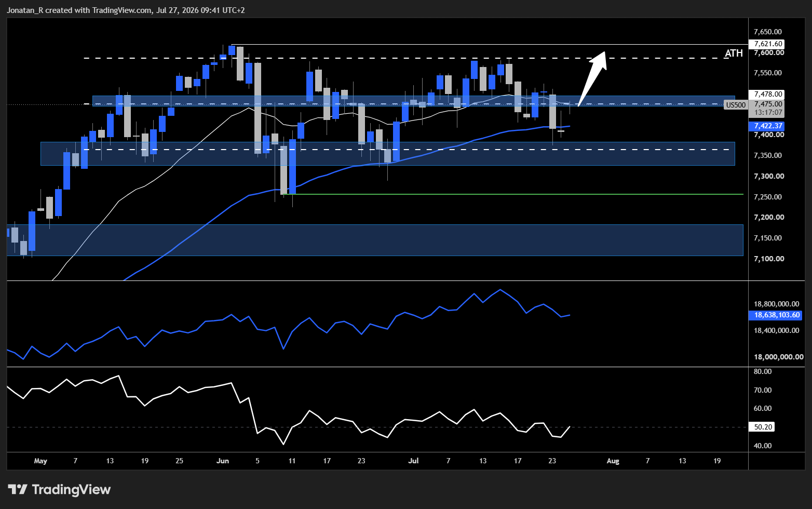Click the 7,478.00 price label
The width and height of the screenshot is (812, 509).
766,94
